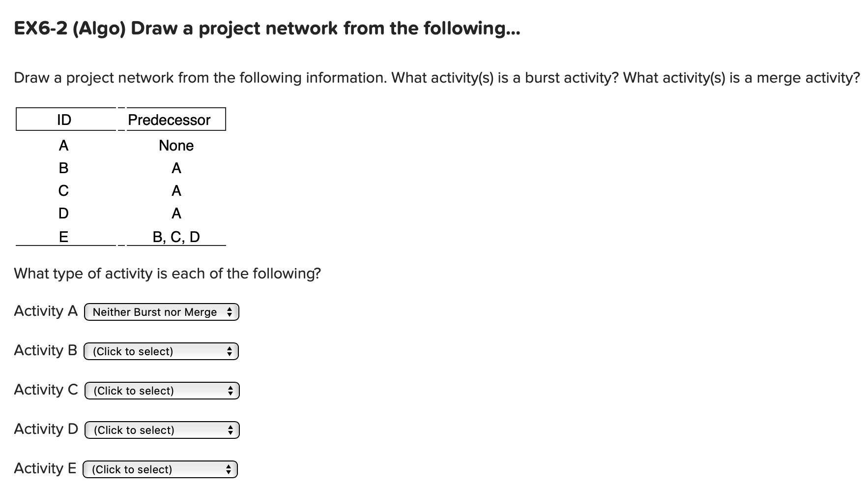
Task: Click the up/down arrow icon in Activity A dropdown
Action: click(230, 311)
